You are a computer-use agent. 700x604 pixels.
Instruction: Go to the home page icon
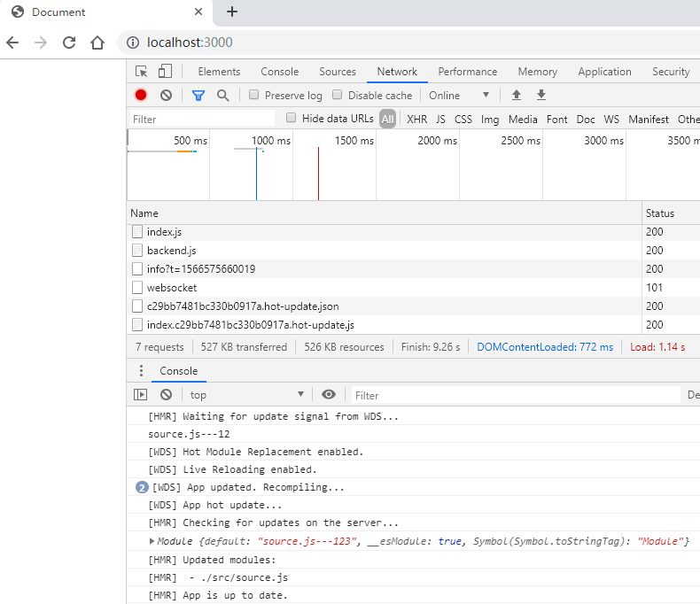[x=97, y=43]
